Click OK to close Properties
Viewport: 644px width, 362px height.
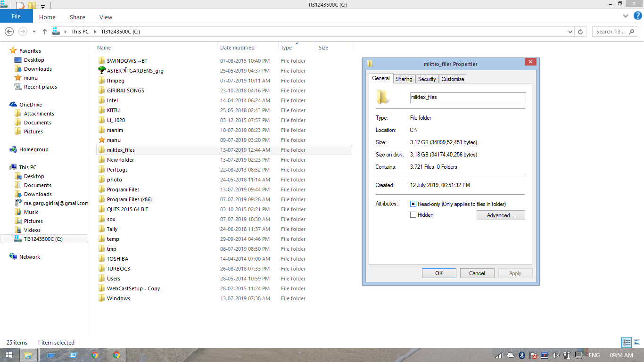point(438,273)
